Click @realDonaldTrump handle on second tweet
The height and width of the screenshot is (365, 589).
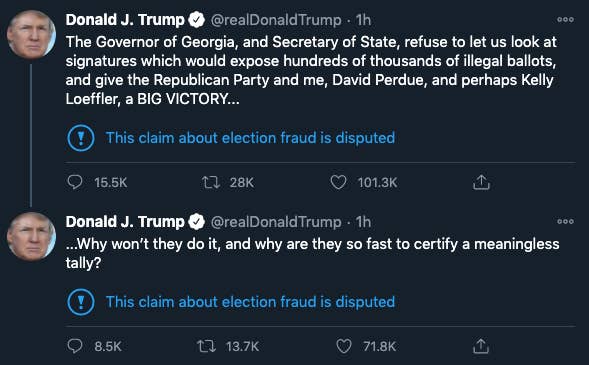(276, 222)
